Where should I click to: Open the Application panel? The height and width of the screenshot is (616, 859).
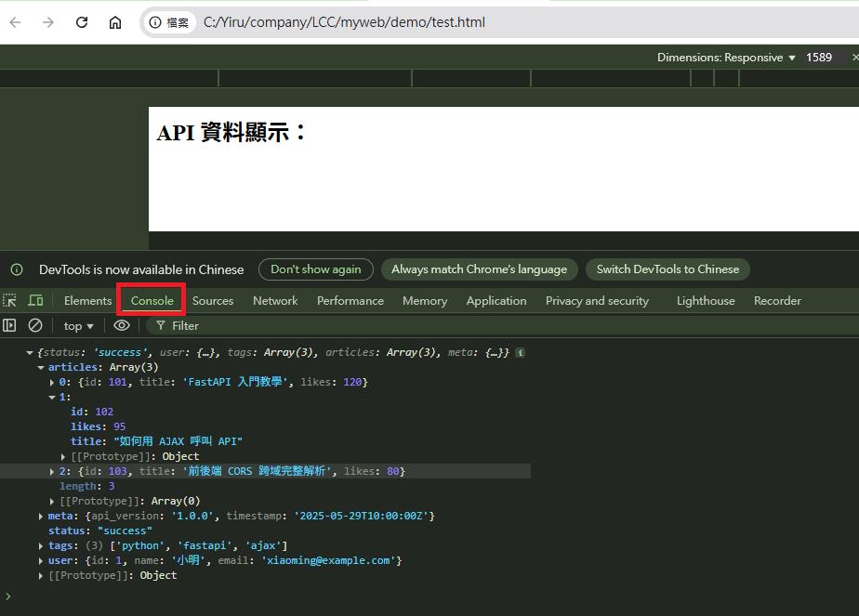tap(496, 300)
